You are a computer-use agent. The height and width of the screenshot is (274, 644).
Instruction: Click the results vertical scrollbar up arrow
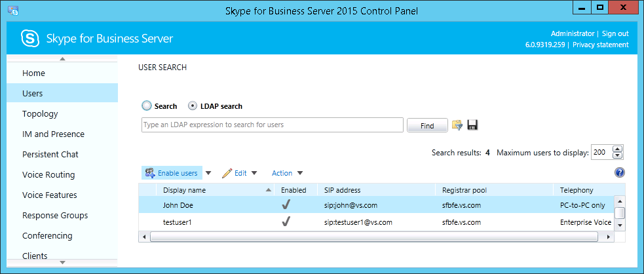coord(620,201)
